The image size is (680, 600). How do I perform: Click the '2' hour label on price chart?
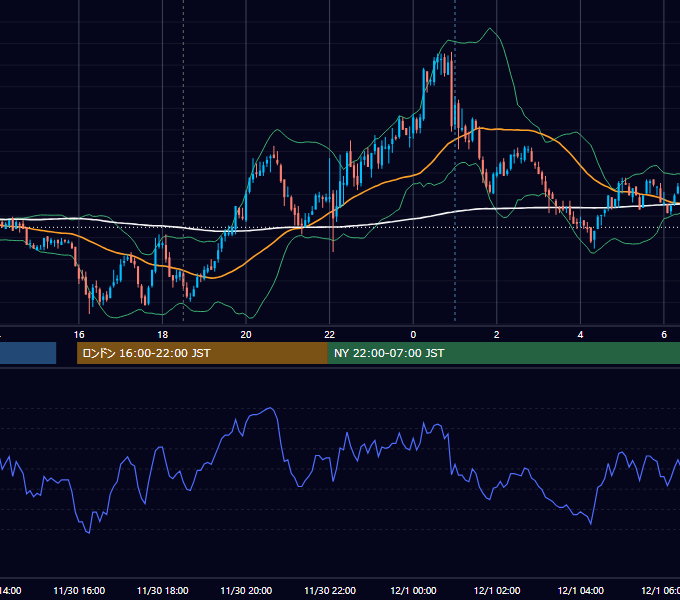click(497, 335)
